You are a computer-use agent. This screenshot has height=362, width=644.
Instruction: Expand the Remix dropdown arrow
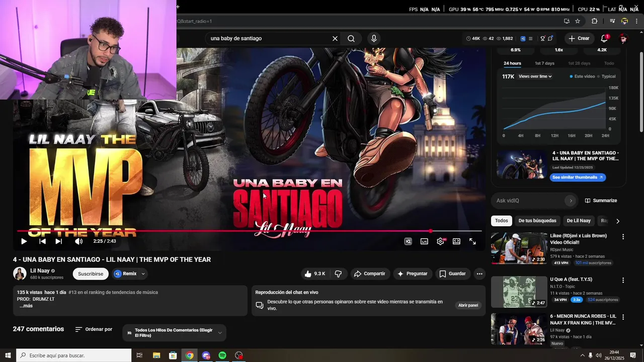[143, 274]
